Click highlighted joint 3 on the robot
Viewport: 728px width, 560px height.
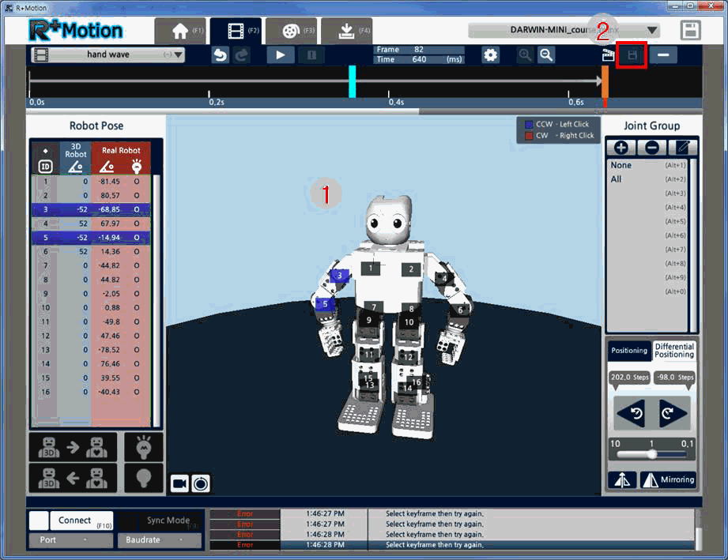(339, 276)
